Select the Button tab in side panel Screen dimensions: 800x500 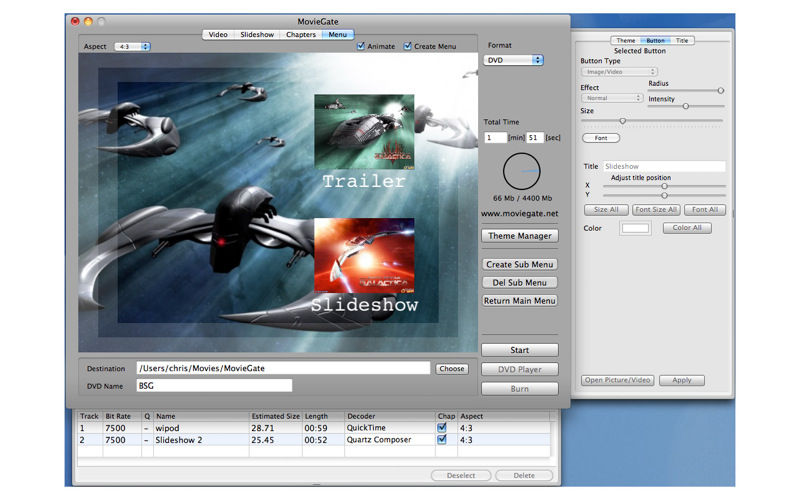(655, 40)
